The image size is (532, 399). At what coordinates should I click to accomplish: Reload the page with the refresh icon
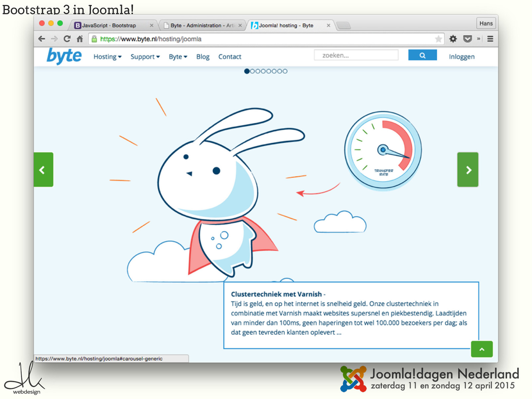tap(67, 39)
